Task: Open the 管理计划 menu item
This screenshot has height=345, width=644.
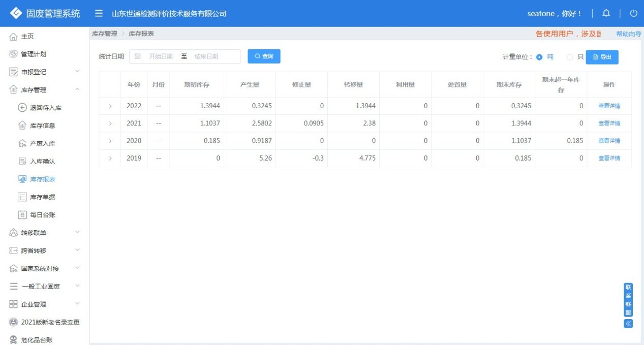Action: pos(34,54)
